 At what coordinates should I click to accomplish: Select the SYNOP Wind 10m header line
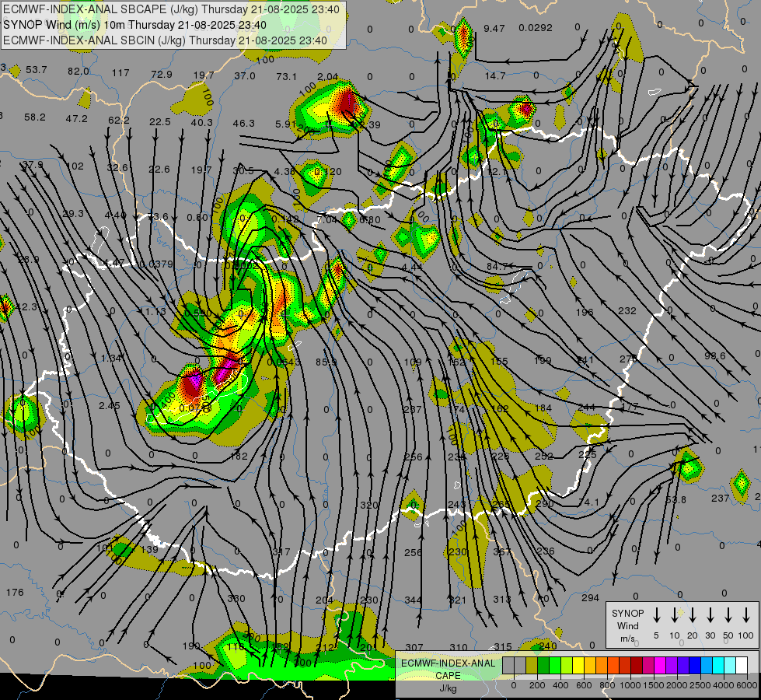pos(134,25)
